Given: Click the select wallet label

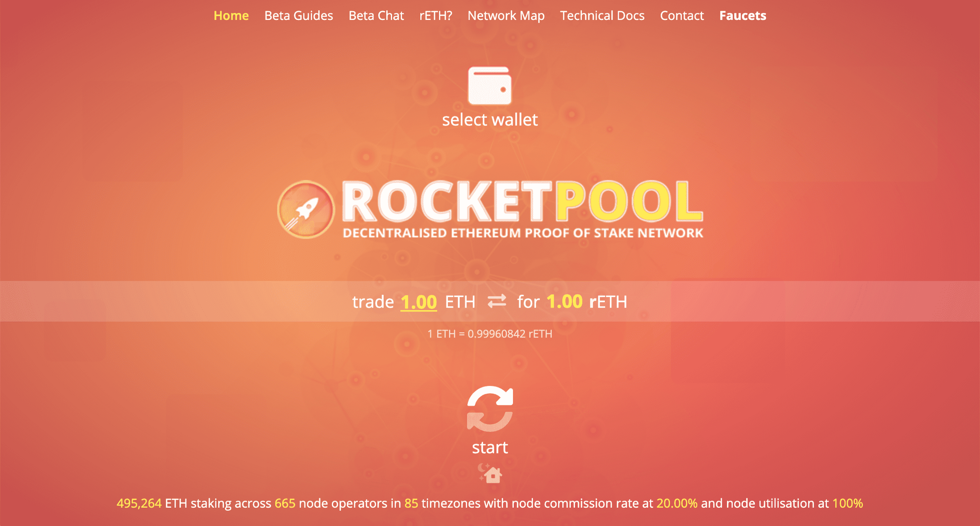Looking at the screenshot, I should (x=490, y=120).
